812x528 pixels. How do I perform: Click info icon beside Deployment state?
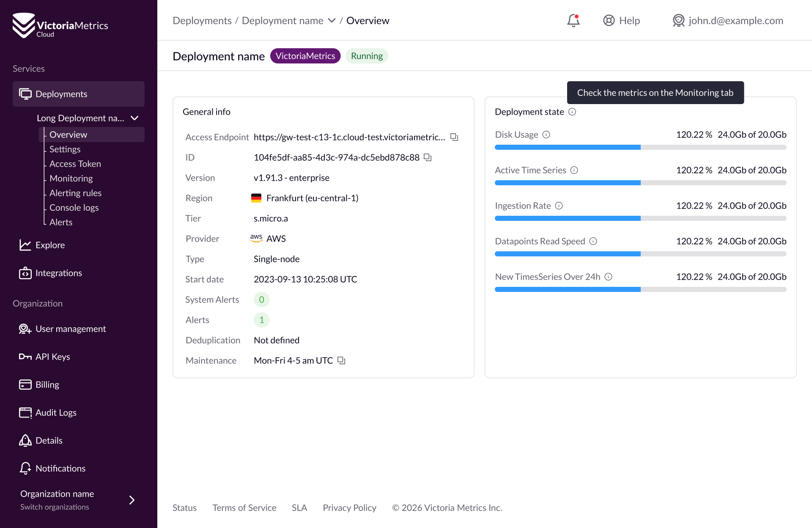572,112
